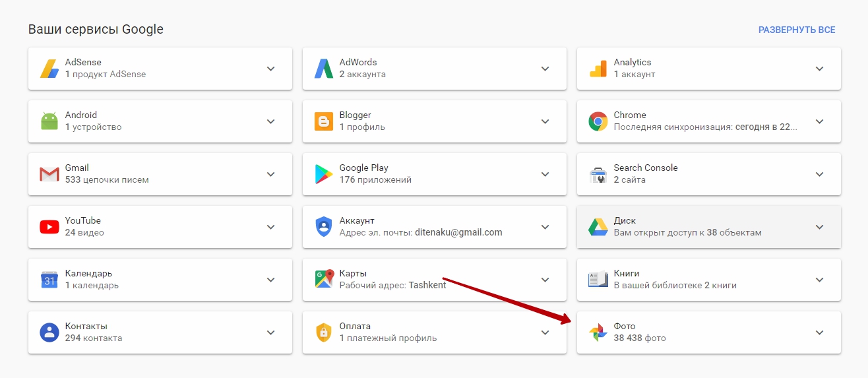This screenshot has width=868, height=378.
Task: Expand the Контакты card chevron
Action: click(270, 332)
